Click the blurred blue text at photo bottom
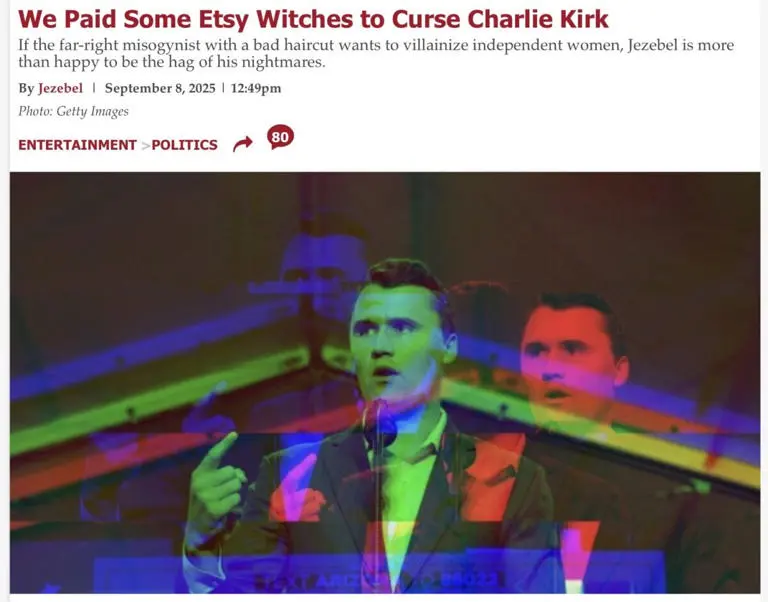The width and height of the screenshot is (768, 602). pos(375,581)
